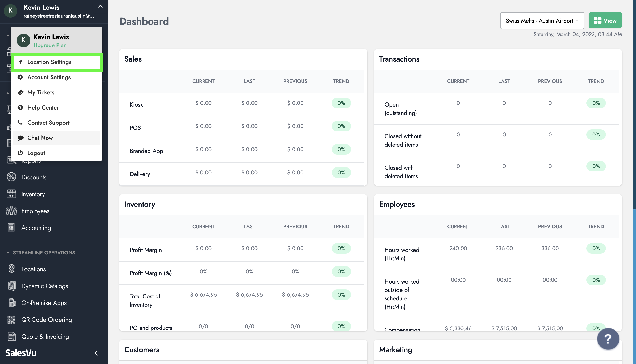Click the question icon beside Help Center
The height and width of the screenshot is (364, 636).
tap(20, 107)
